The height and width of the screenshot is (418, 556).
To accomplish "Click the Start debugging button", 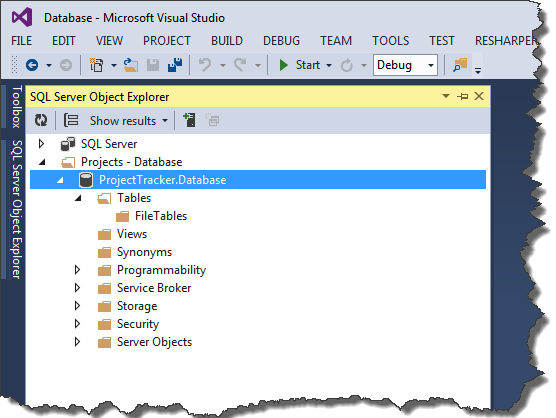I will [x=300, y=65].
